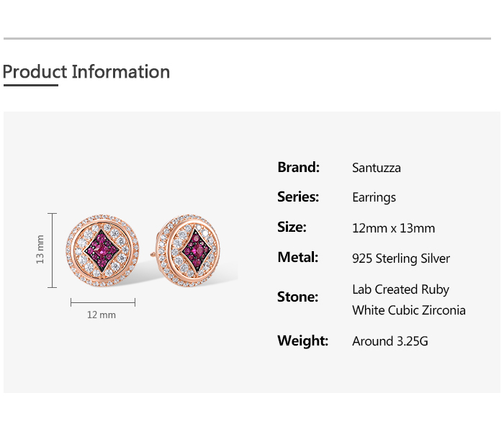Screen dimensions: 504x429
Task: Click the White Cubic Zirconia text
Action: pyautogui.click(x=408, y=310)
